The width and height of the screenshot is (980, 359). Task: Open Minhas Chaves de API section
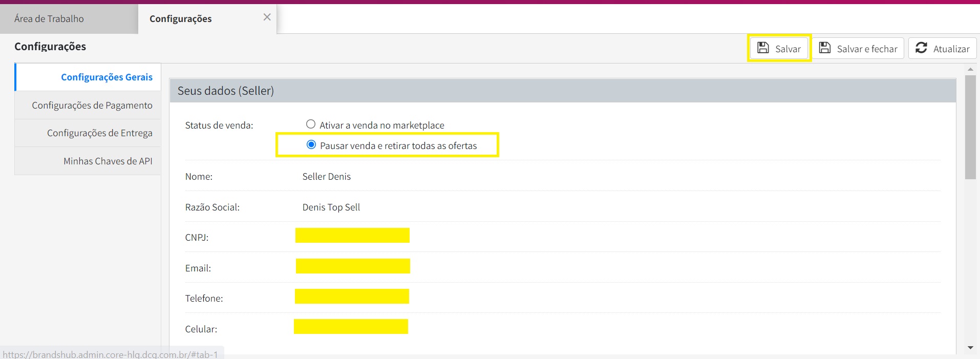pyautogui.click(x=88, y=161)
